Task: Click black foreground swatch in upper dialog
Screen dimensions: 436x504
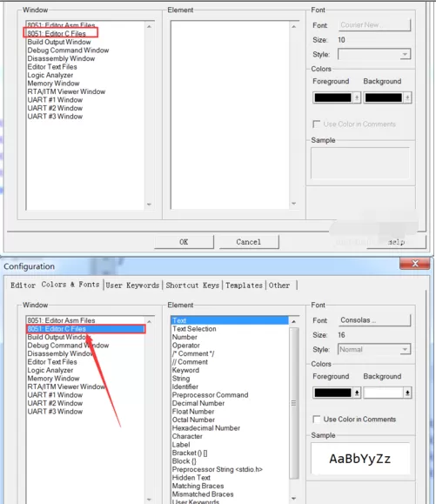Action: click(332, 97)
